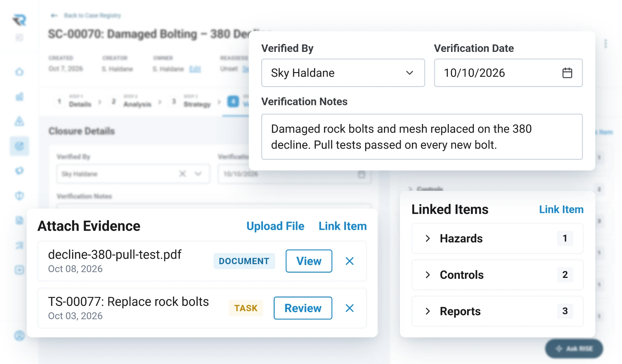The width and height of the screenshot is (622, 364).
Task: Click the Hazards count badge 1
Action: (x=565, y=238)
